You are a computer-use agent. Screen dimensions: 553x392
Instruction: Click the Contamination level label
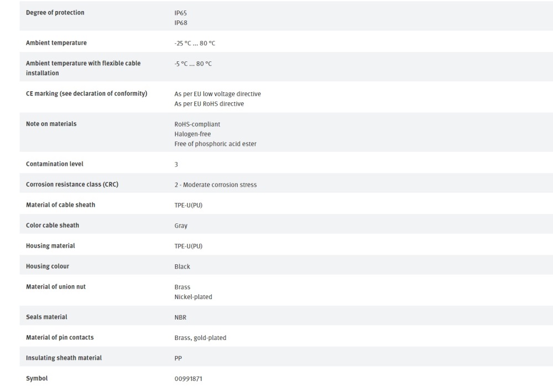coord(55,164)
